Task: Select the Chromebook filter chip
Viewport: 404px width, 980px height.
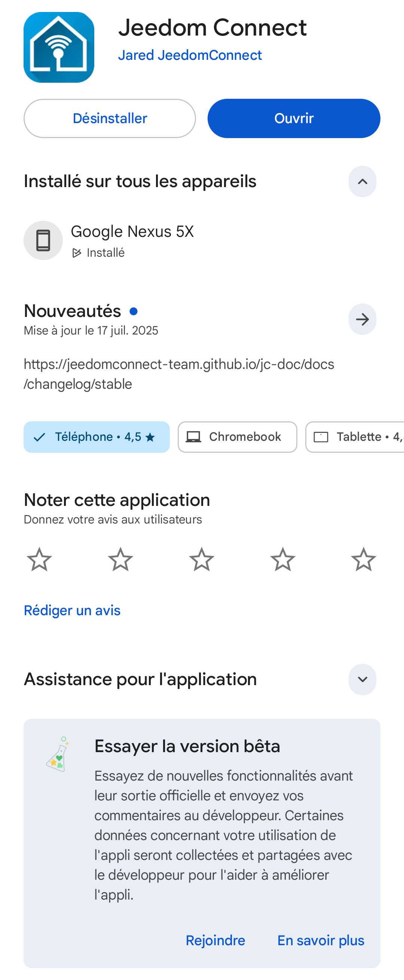Action: coord(238,437)
